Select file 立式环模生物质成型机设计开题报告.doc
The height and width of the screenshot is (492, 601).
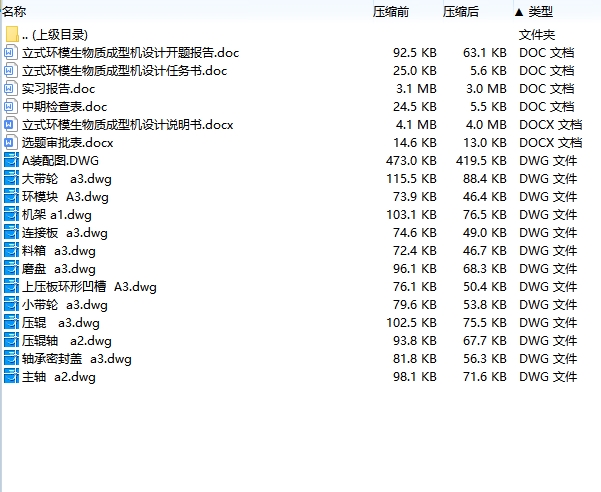click(x=131, y=53)
